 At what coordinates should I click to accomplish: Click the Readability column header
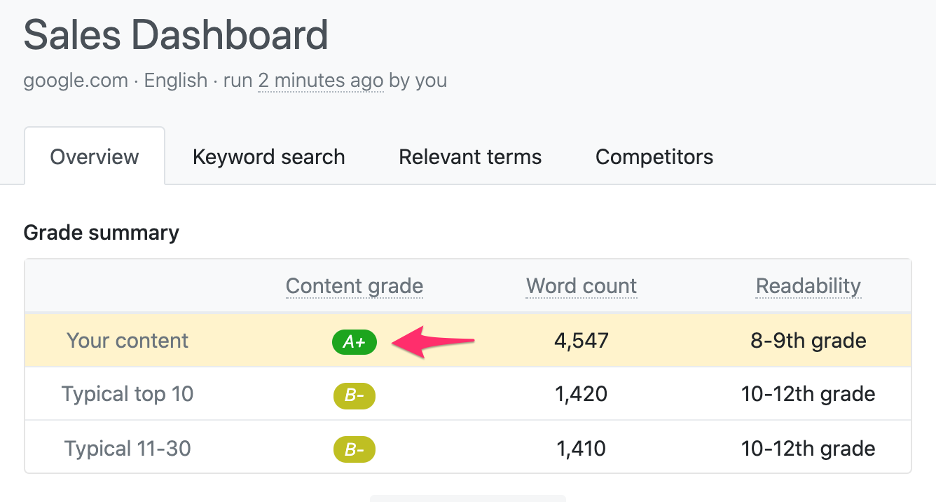pos(808,286)
